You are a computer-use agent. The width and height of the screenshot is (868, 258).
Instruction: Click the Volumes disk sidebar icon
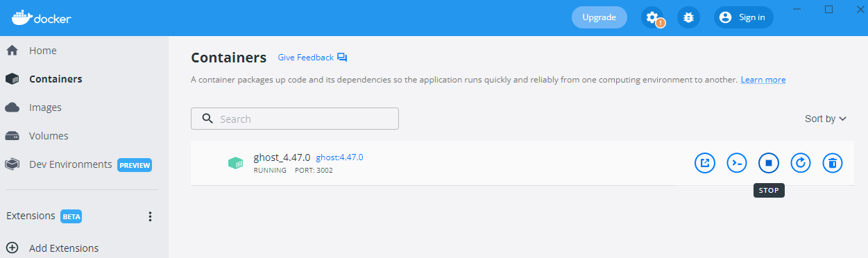[x=12, y=136]
